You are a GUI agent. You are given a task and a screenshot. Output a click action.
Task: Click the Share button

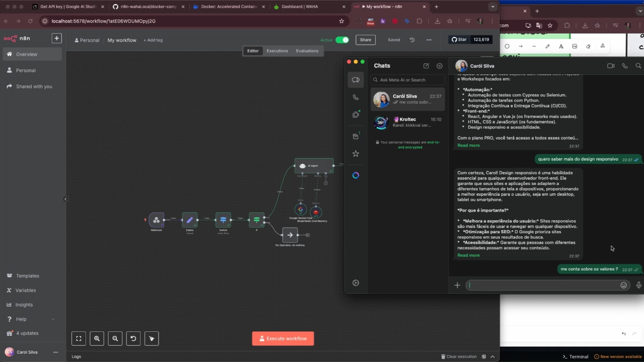365,40
